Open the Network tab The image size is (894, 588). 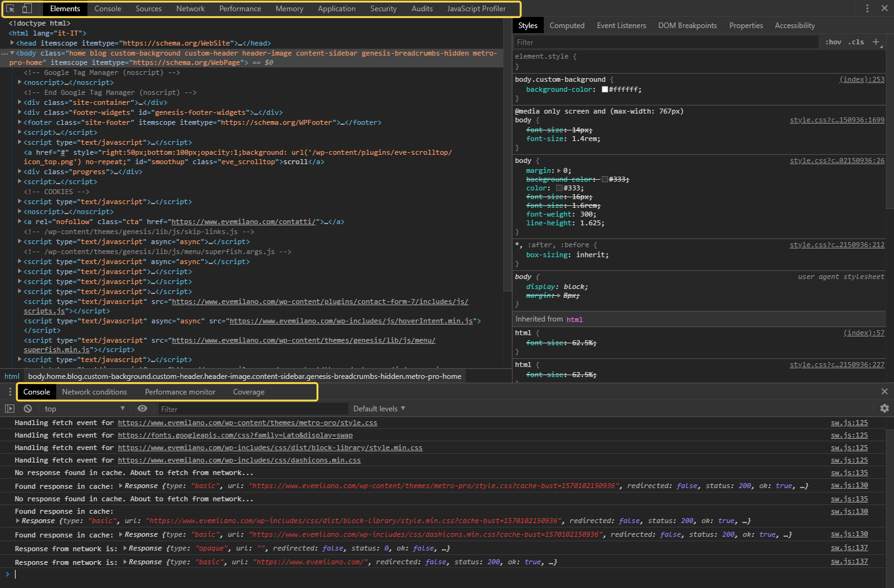coord(190,9)
